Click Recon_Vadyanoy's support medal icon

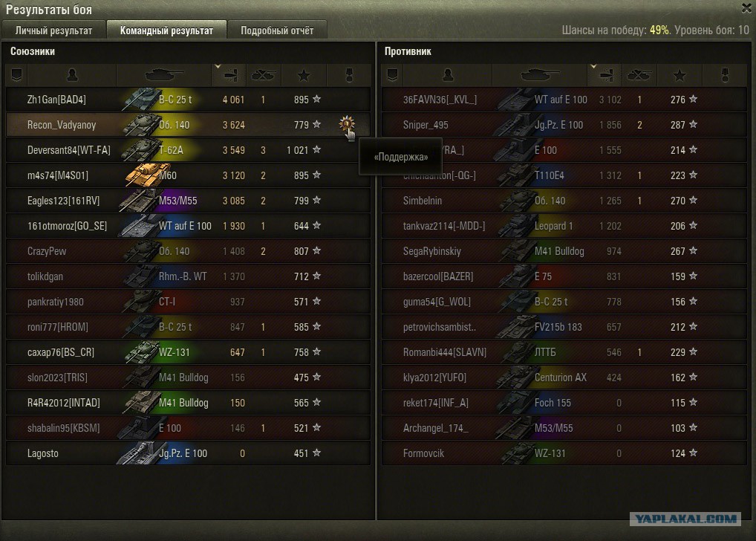346,124
